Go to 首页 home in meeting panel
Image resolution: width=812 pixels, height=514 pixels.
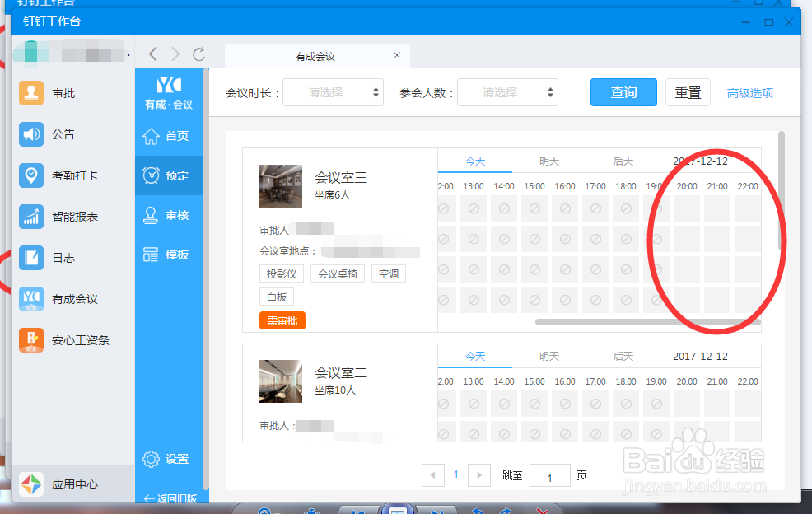pos(168,136)
